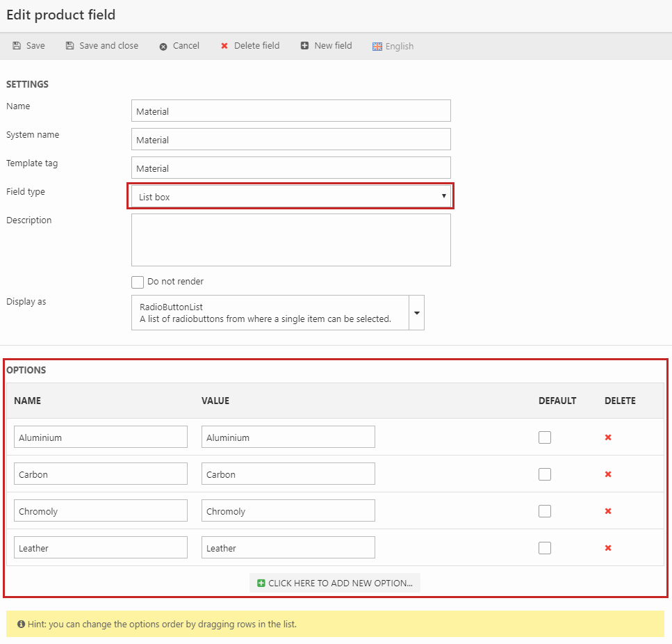
Task: Click the Do not render label
Action: [175, 282]
